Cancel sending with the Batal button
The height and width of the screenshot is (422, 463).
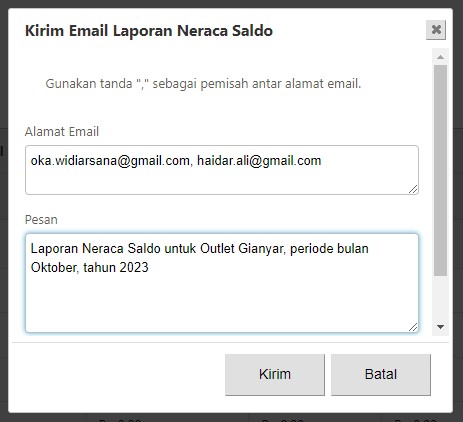coord(381,374)
